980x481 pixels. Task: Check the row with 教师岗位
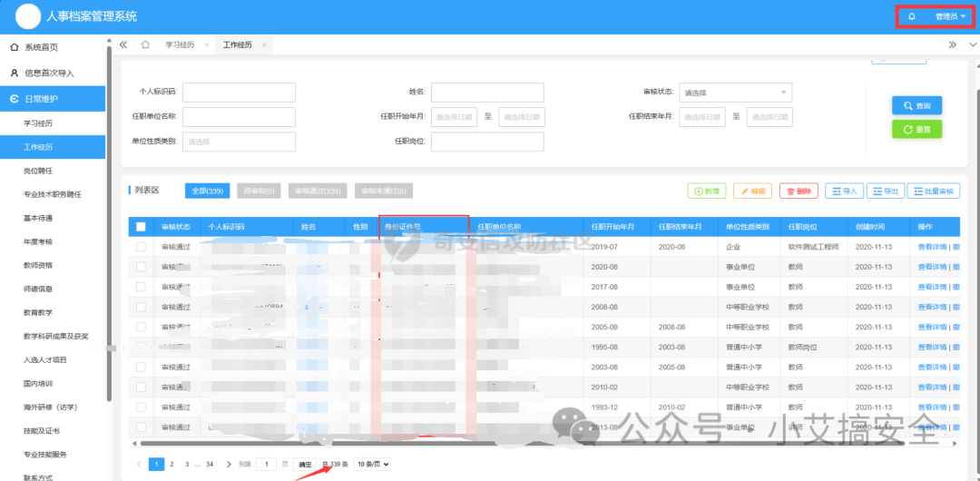(141, 347)
